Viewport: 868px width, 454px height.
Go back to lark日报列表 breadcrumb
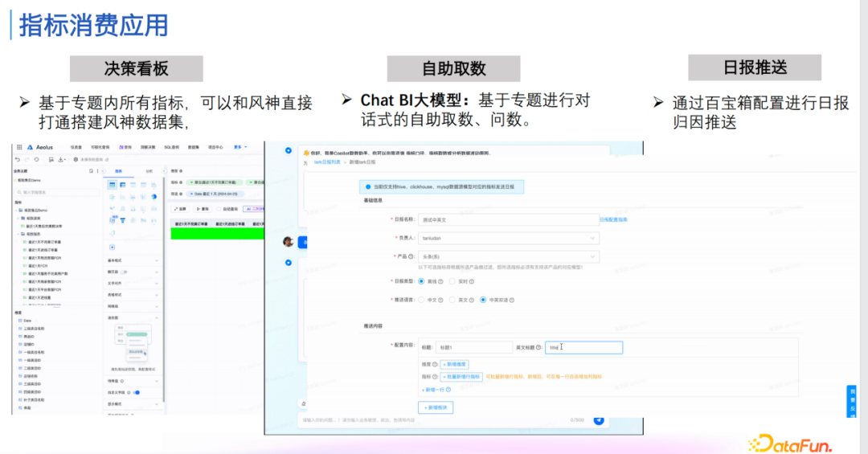click(327, 162)
